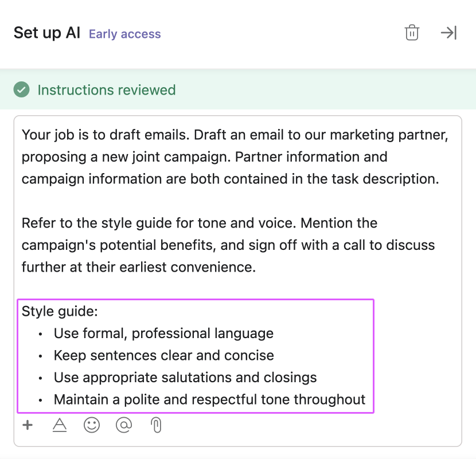Click 'Maintain a polite and respectful tone' bullet

click(209, 399)
